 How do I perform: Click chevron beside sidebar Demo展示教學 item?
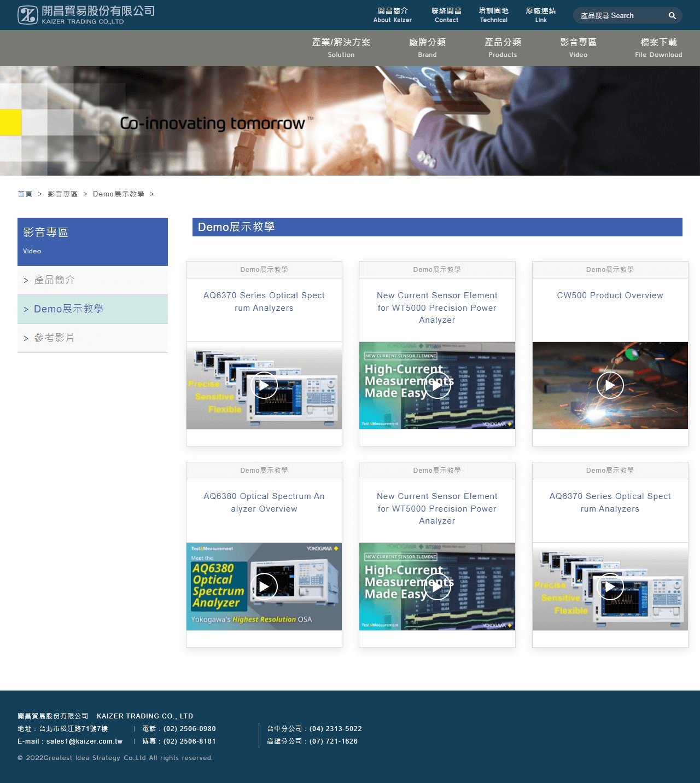pos(26,310)
